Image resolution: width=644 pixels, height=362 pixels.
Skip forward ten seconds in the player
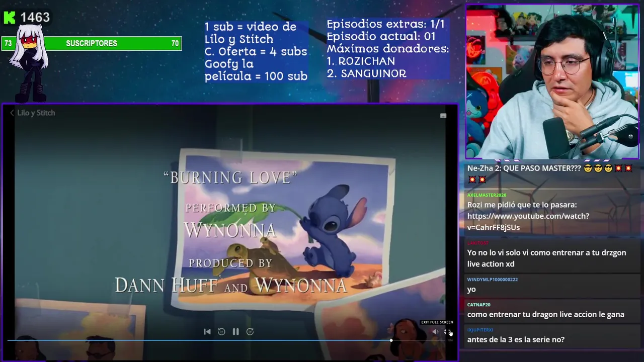(250, 331)
